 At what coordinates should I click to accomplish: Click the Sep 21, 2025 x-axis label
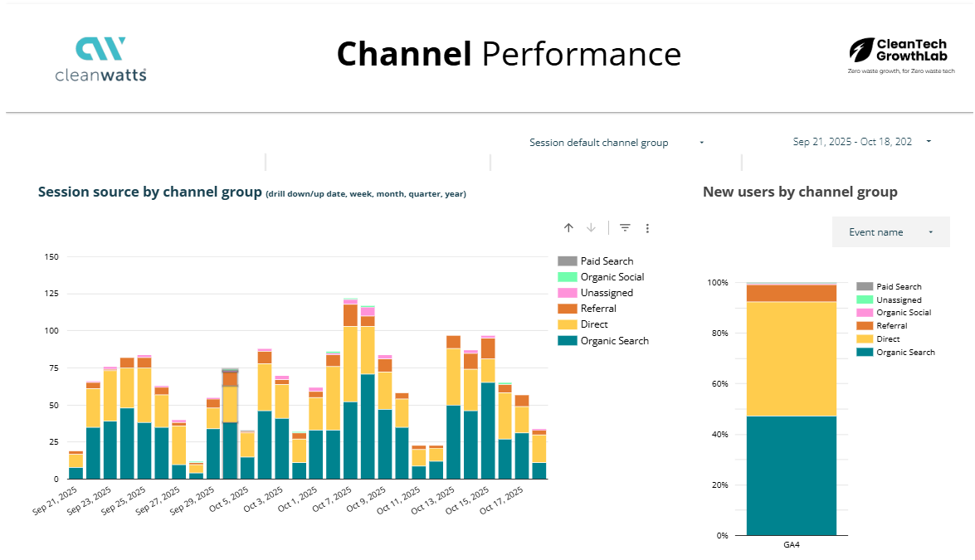(x=55, y=500)
